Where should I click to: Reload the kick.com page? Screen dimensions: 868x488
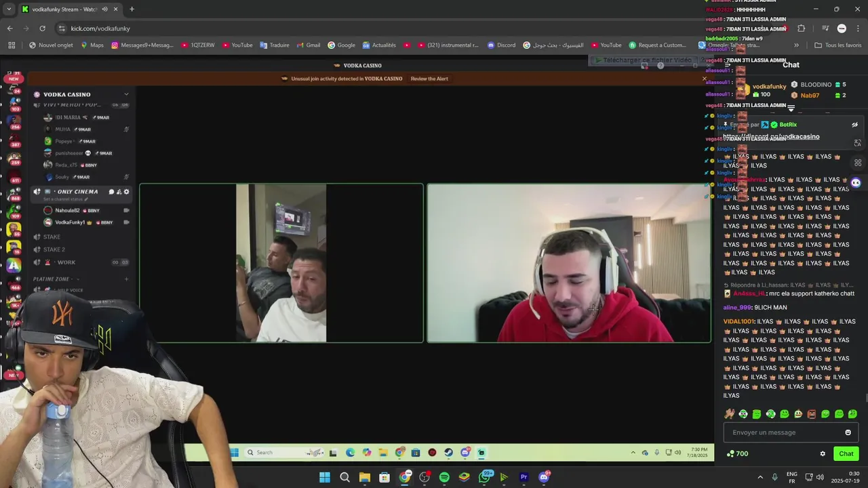click(42, 28)
